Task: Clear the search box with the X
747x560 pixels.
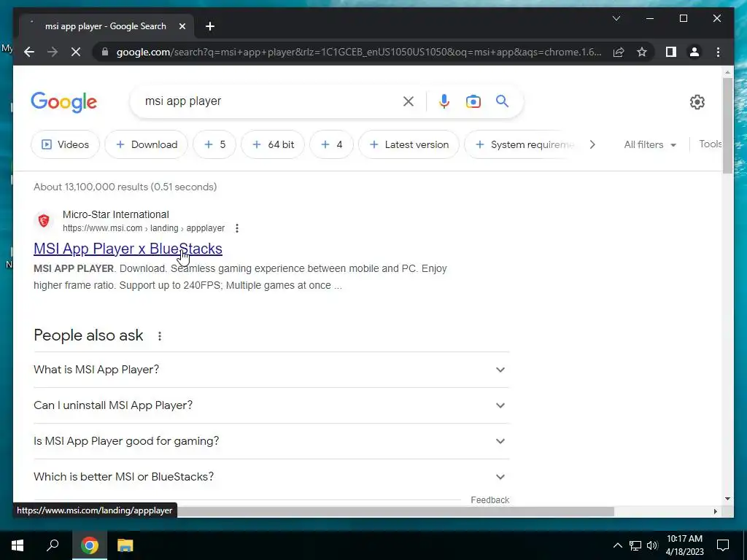Action: pos(409,101)
